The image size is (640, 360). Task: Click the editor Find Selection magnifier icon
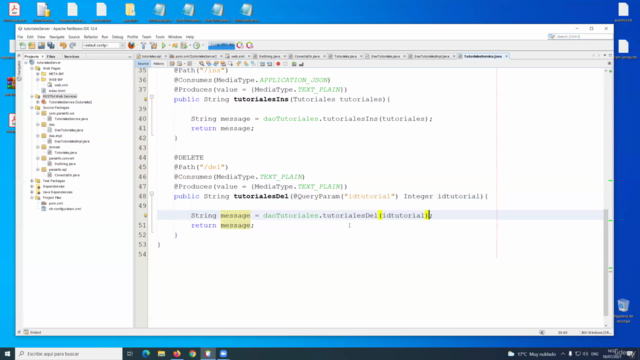[x=202, y=64]
